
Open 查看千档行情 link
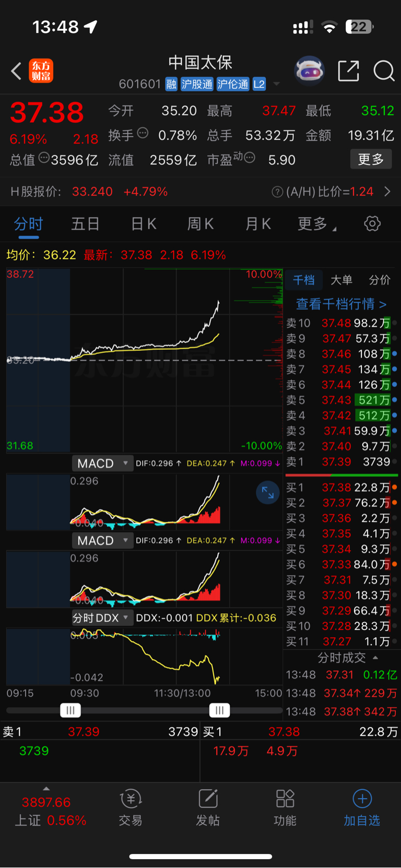point(341,304)
